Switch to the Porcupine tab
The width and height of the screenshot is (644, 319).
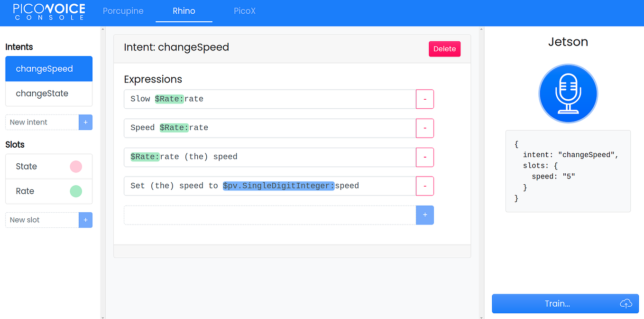123,10
